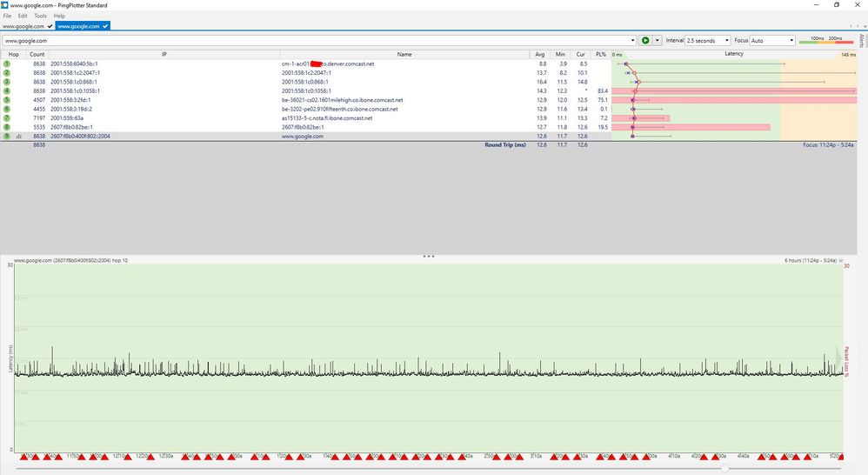Click the Count column header
This screenshot has width=868, height=475.
[x=37, y=54]
